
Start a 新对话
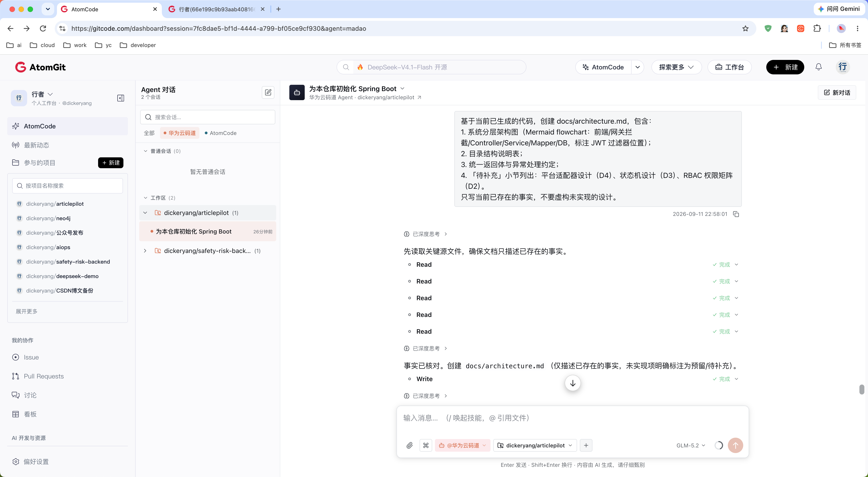(837, 92)
